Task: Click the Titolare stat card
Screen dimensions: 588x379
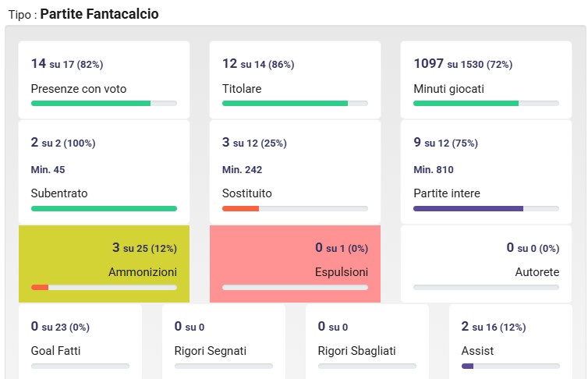Action: tap(295, 78)
